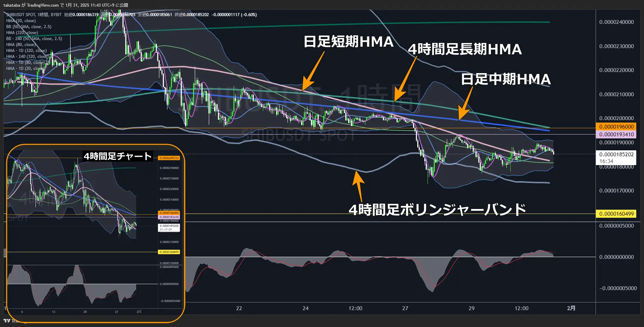Click the TradingView logo at bottom left

7,321
